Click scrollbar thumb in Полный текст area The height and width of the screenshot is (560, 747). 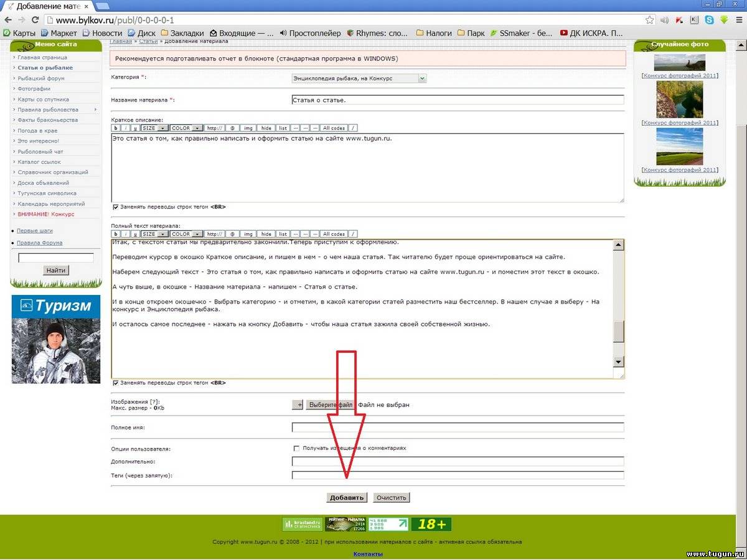click(618, 331)
